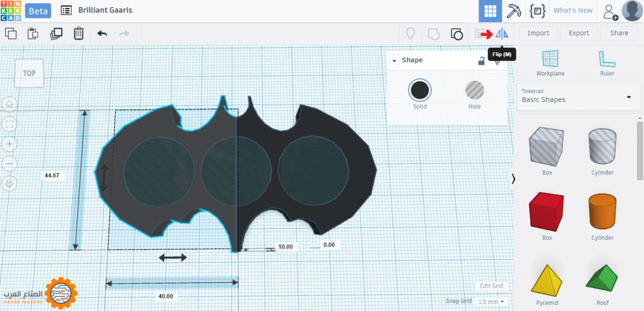Click the Align tool icon
This screenshot has width=644, height=311.
tap(479, 33)
